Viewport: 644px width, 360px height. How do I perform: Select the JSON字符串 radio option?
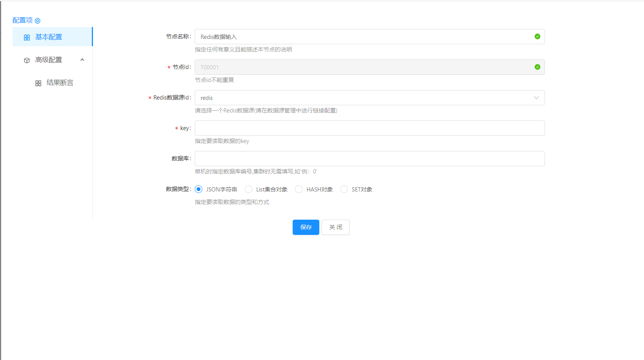(x=199, y=189)
